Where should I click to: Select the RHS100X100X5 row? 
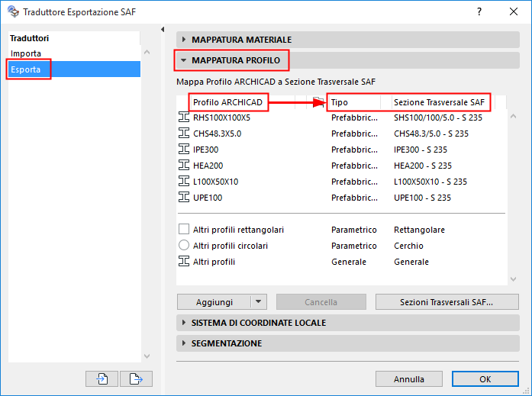tap(342, 118)
